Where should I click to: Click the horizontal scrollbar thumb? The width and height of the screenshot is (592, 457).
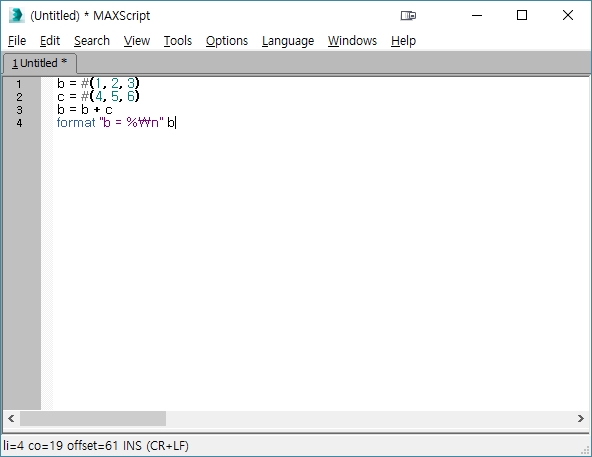(x=93, y=418)
